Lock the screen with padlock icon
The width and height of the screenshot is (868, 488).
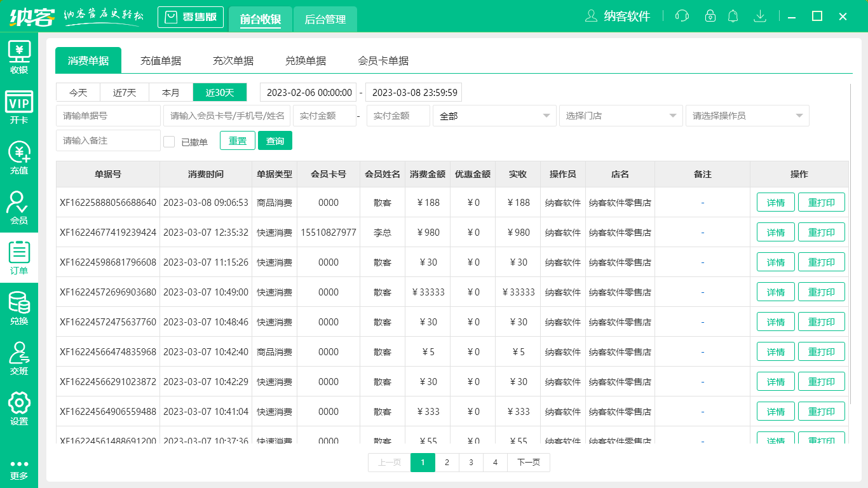(x=707, y=16)
